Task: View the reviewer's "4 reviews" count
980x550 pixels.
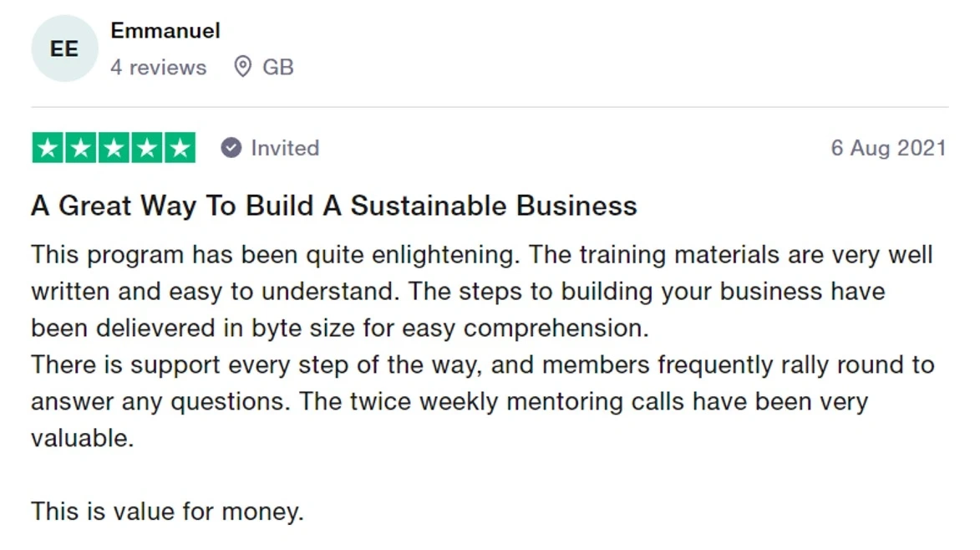Action: click(x=158, y=67)
